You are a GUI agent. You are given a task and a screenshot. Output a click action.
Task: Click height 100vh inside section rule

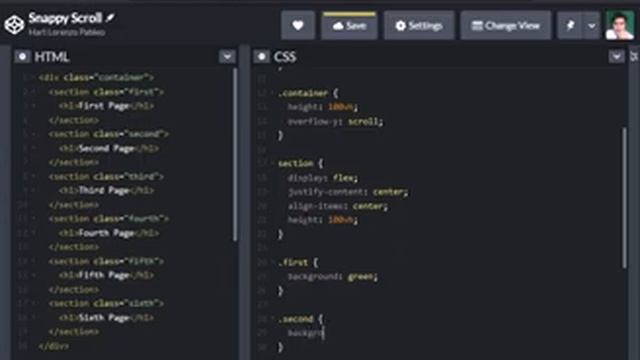tap(323, 220)
